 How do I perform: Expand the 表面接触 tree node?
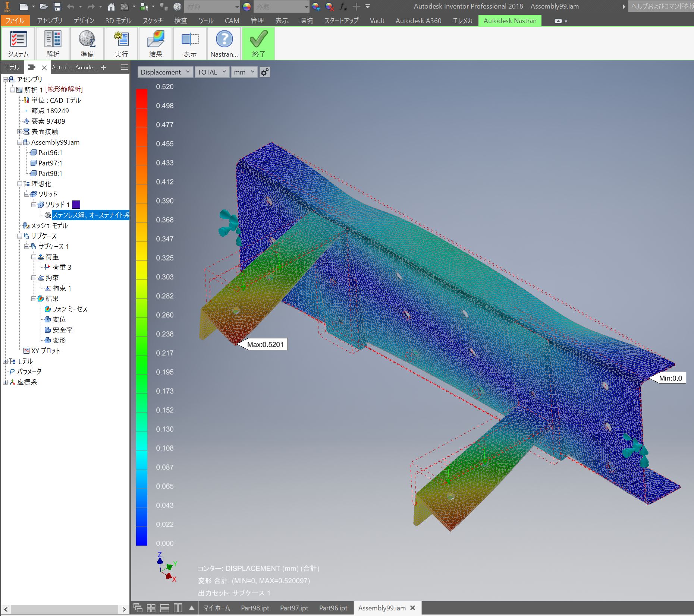coord(19,132)
